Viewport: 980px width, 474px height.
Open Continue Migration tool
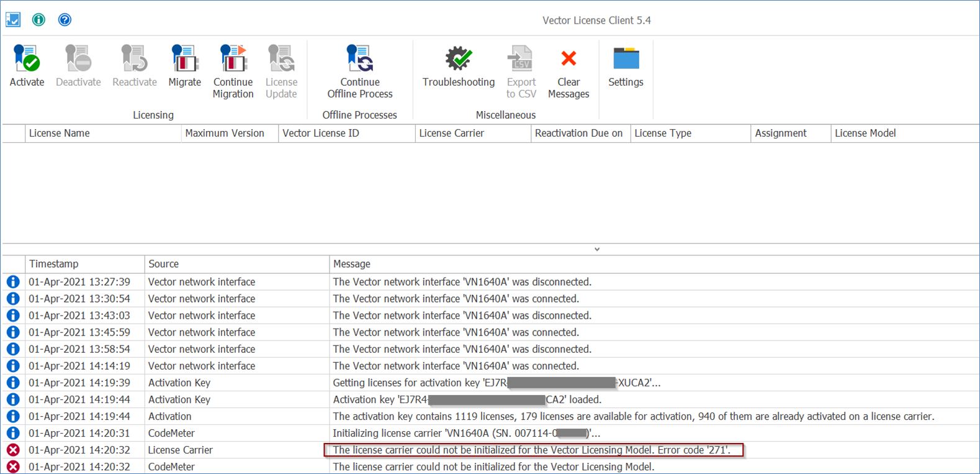[233, 59]
